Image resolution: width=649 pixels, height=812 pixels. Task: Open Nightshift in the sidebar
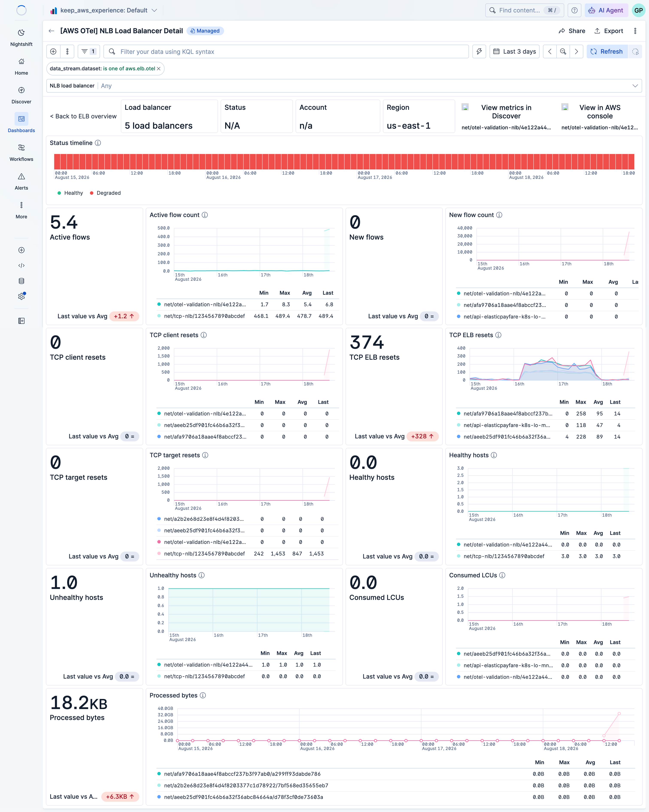21,38
